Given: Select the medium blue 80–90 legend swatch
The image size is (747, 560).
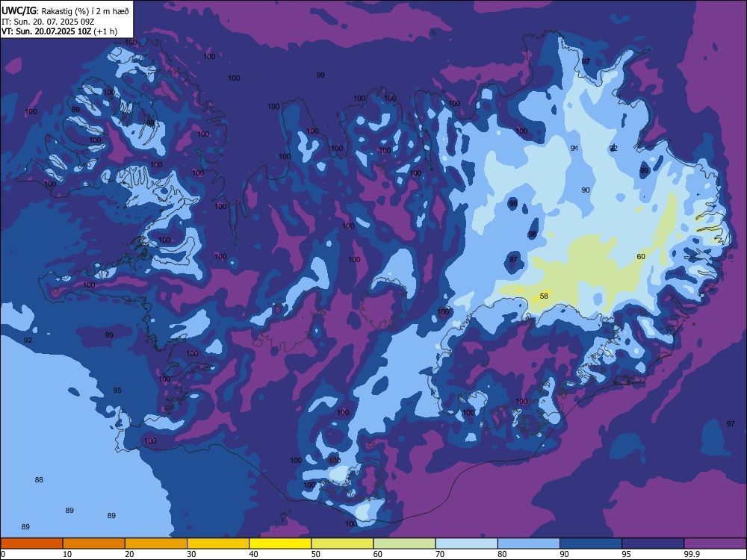Looking at the screenshot, I should click(529, 544).
